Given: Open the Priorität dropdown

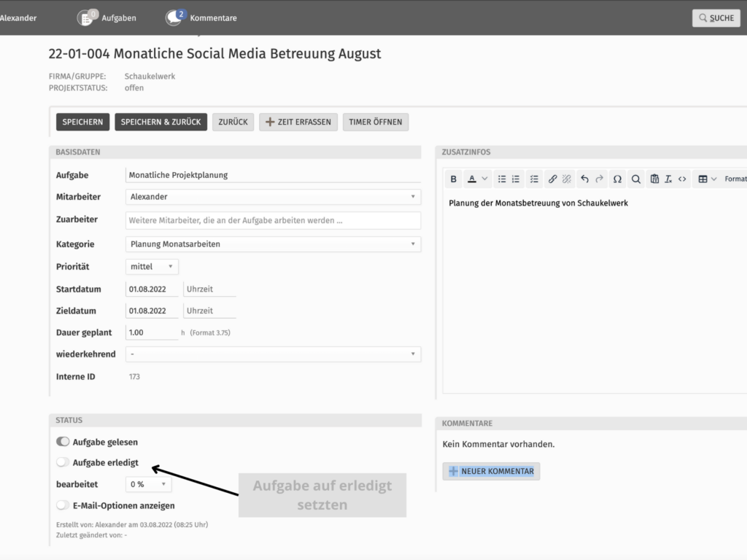Looking at the screenshot, I should click(152, 267).
